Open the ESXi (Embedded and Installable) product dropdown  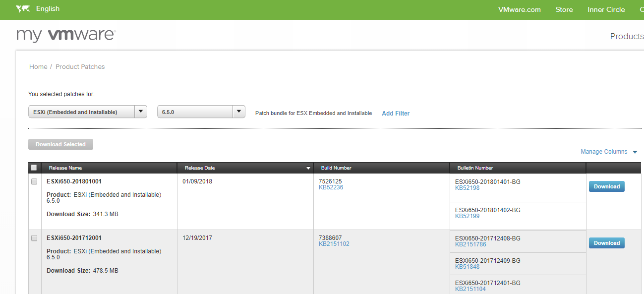click(x=88, y=112)
